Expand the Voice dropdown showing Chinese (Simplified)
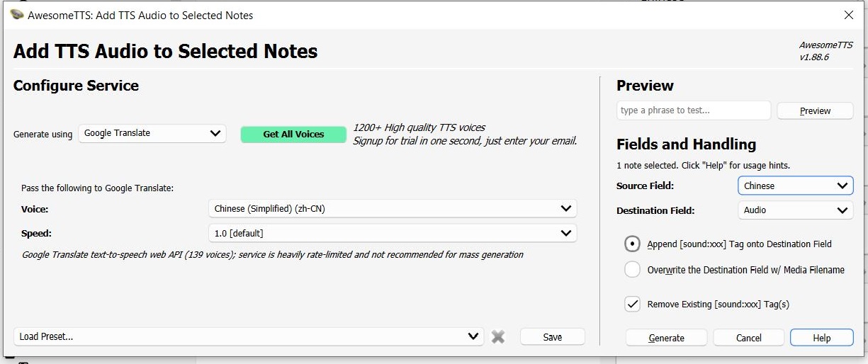868x364 pixels. [x=393, y=208]
